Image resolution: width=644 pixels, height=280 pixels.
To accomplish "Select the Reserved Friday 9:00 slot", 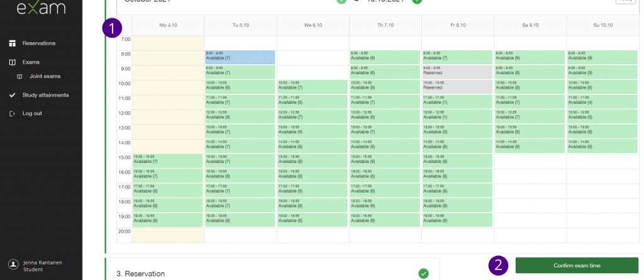I will 457,72.
